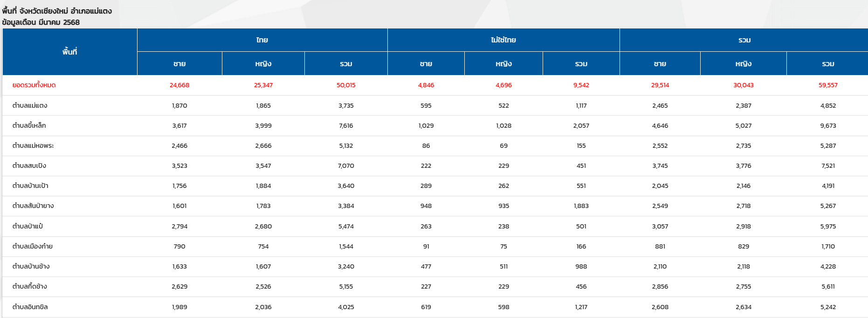Click the ไม่ใช่ไทย group header
868x318 pixels.
tap(503, 40)
